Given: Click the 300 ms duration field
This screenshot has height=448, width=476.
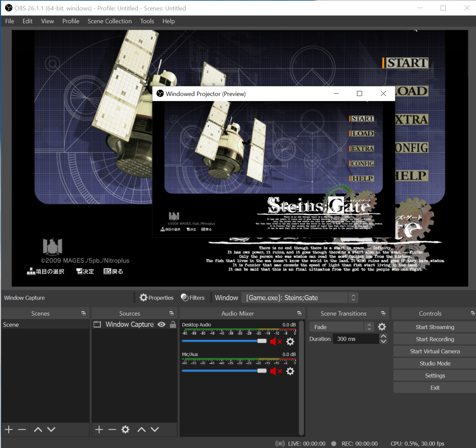Looking at the screenshot, I should point(356,339).
